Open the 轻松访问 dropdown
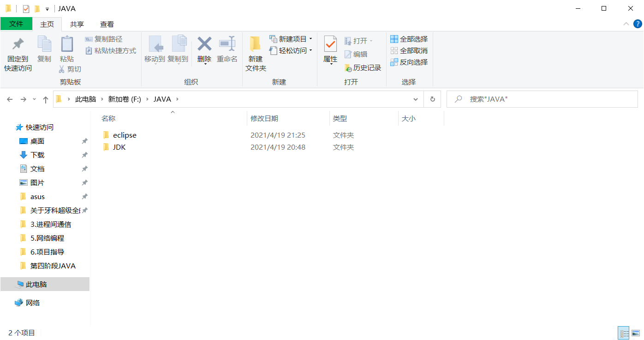 tap(290, 50)
